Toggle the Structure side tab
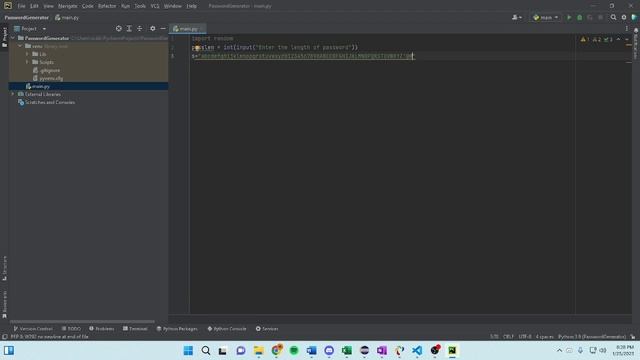The width and height of the screenshot is (640, 360). pyautogui.click(x=4, y=268)
